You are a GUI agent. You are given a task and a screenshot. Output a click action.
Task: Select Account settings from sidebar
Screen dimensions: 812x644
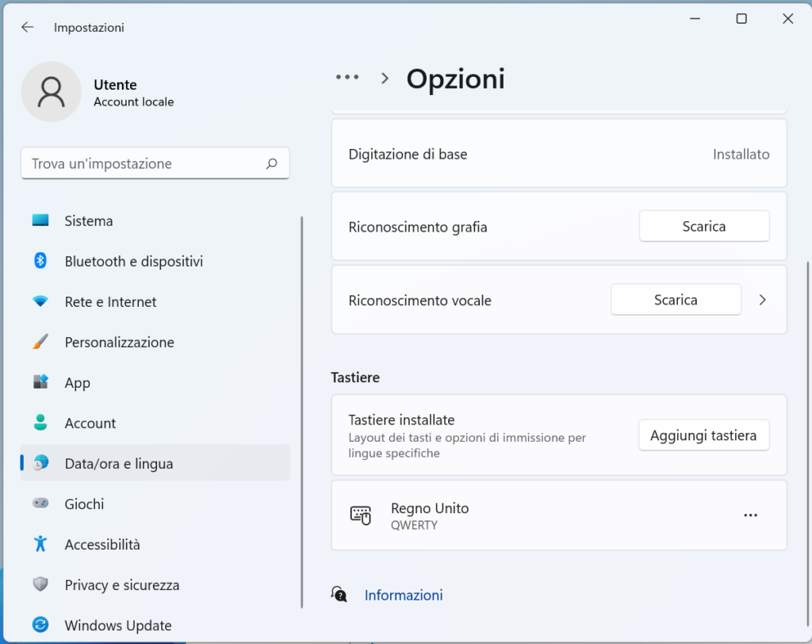(90, 423)
